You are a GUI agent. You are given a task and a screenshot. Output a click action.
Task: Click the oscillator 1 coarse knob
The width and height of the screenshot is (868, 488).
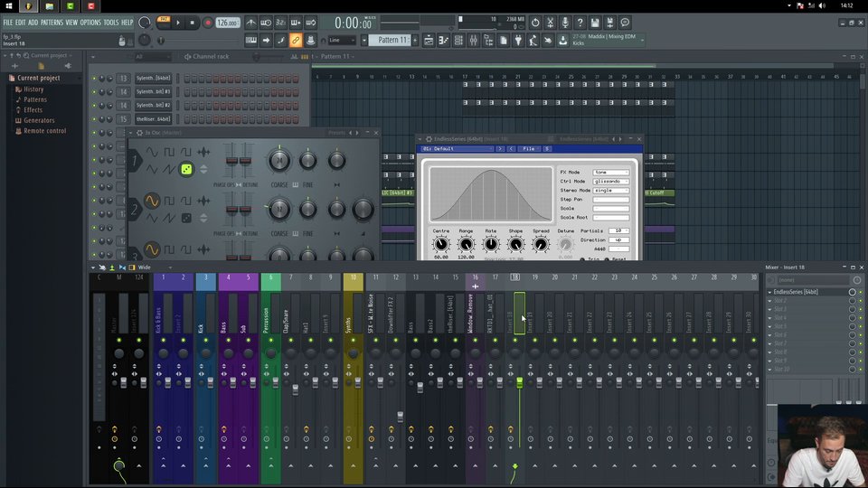(x=279, y=161)
